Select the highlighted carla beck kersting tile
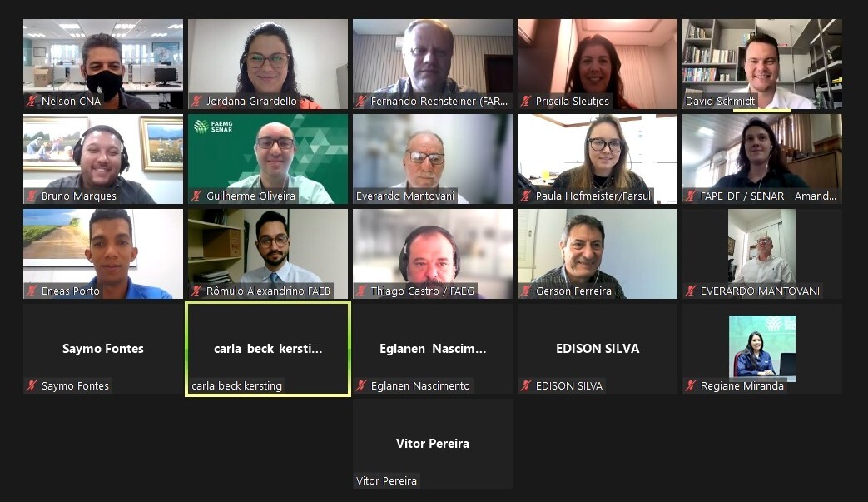The width and height of the screenshot is (868, 502). [x=268, y=349]
